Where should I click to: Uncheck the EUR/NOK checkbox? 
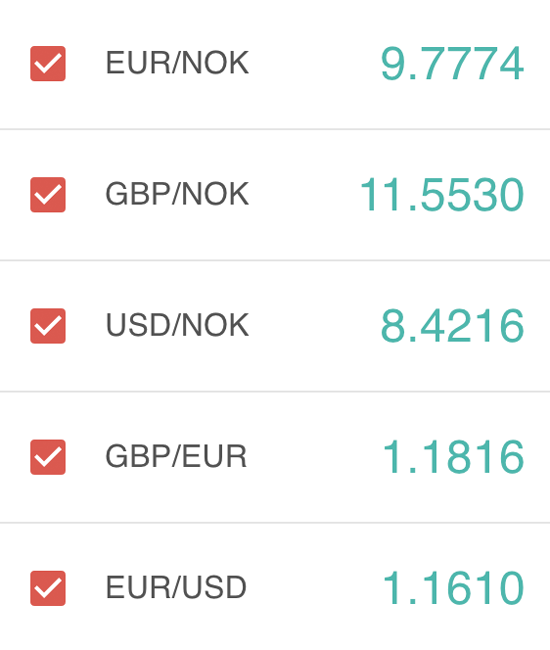point(48,63)
